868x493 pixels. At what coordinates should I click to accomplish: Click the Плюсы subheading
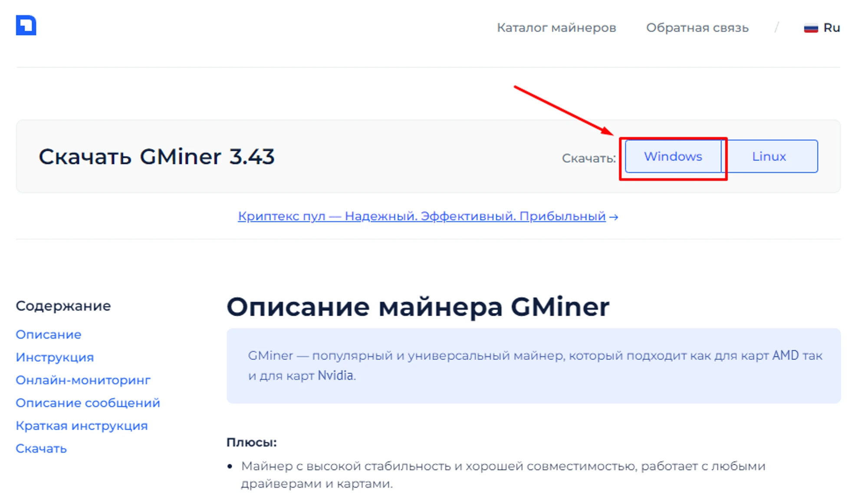pos(251,442)
